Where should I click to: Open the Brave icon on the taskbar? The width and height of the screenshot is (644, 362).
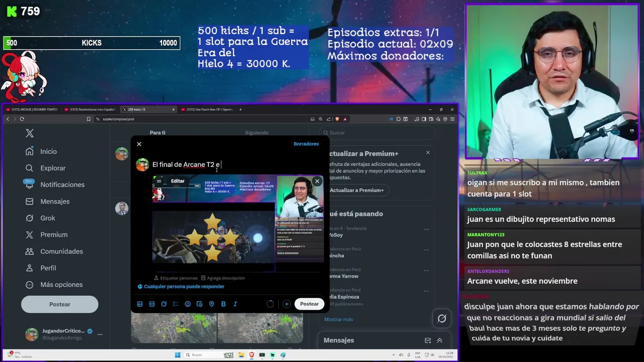coord(252,355)
